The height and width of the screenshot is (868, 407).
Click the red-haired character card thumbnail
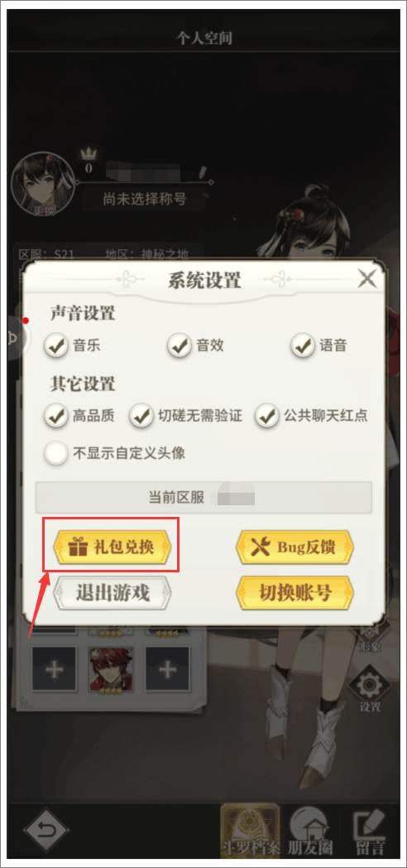111,669
